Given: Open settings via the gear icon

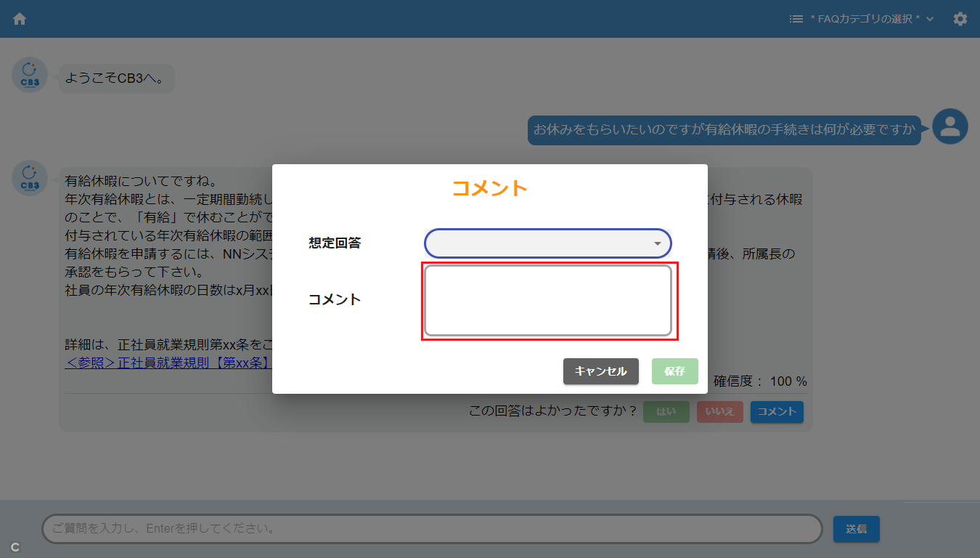Looking at the screenshot, I should (x=960, y=19).
